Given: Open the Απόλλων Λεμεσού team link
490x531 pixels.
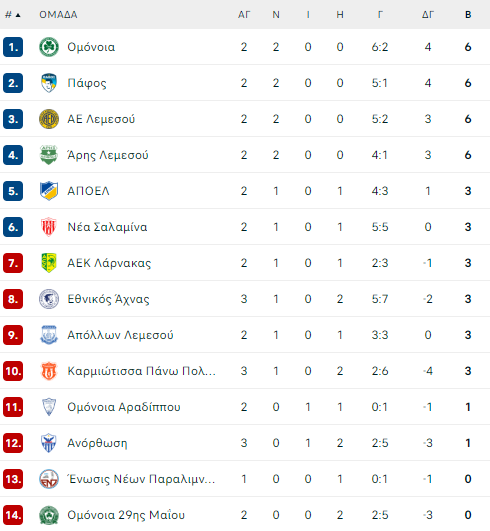Looking at the screenshot, I should tap(120, 335).
